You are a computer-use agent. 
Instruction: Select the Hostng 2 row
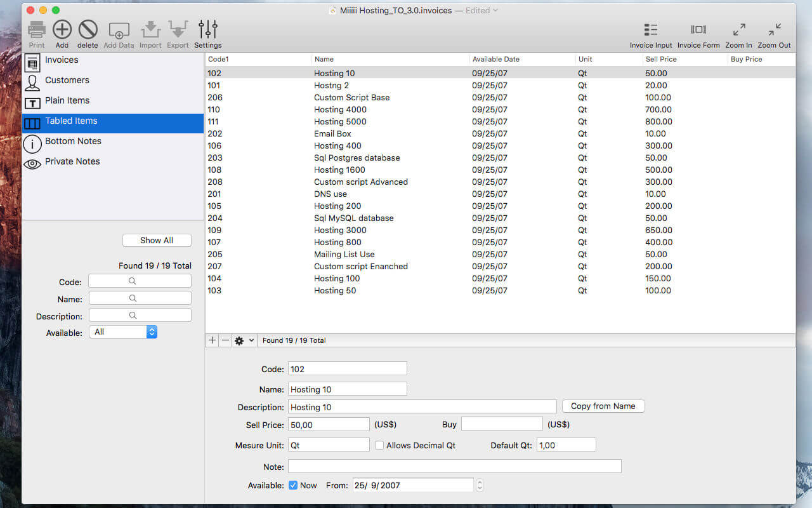pyautogui.click(x=501, y=85)
